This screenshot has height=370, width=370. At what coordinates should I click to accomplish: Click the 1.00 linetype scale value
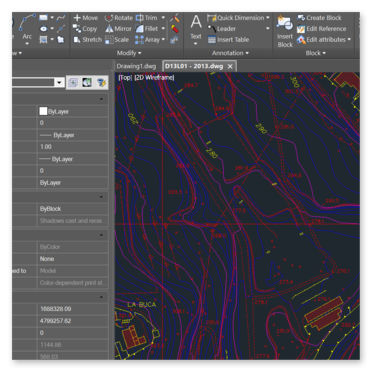(46, 147)
